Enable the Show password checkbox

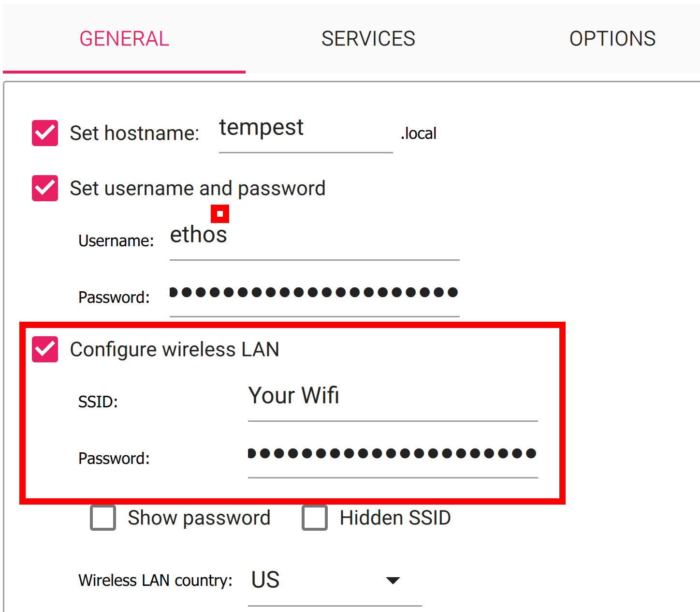(x=103, y=518)
